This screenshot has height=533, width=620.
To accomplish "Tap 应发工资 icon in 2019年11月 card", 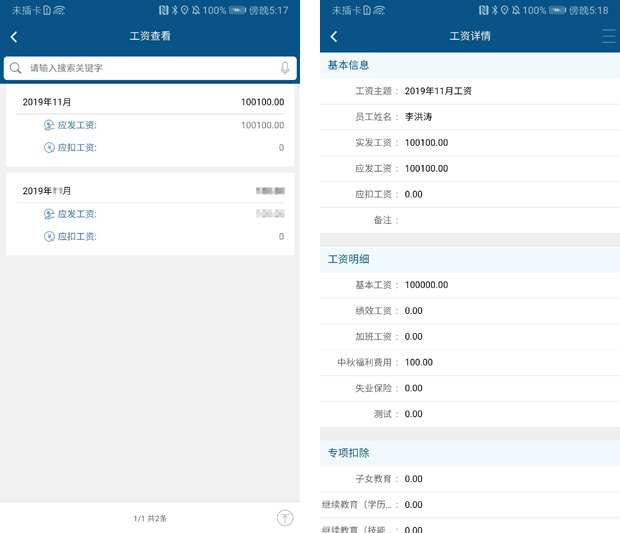I will click(49, 125).
